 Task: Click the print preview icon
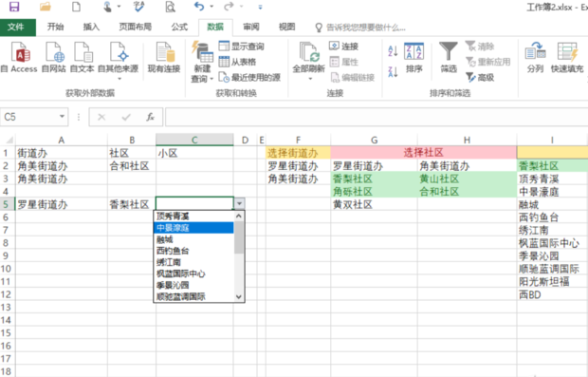tap(171, 7)
